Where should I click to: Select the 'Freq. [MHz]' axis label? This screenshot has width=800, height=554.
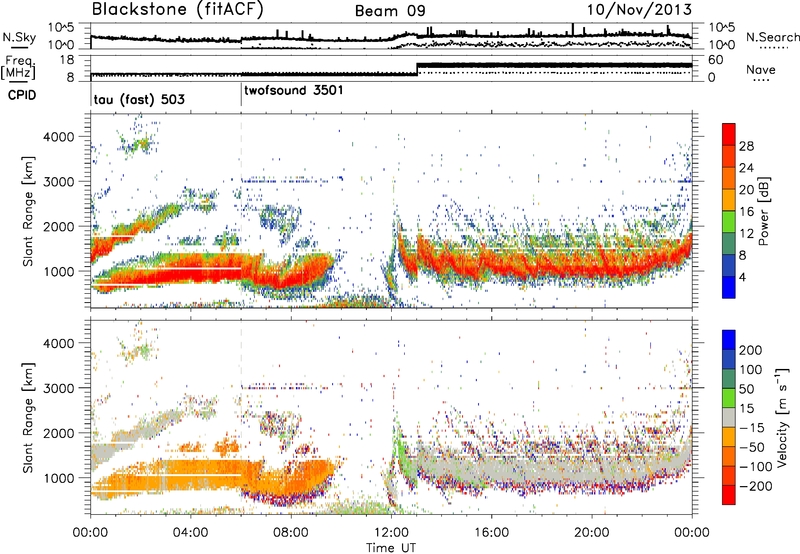tap(18, 67)
